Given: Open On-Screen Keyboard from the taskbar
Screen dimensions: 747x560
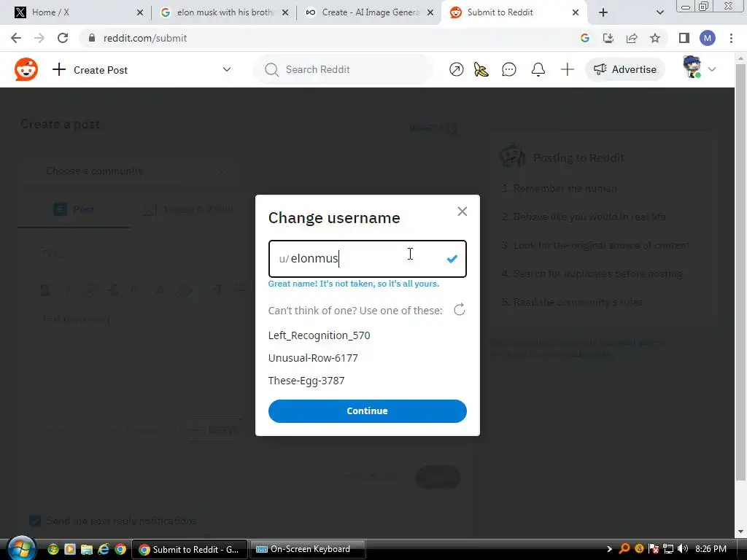Looking at the screenshot, I should coord(308,549).
